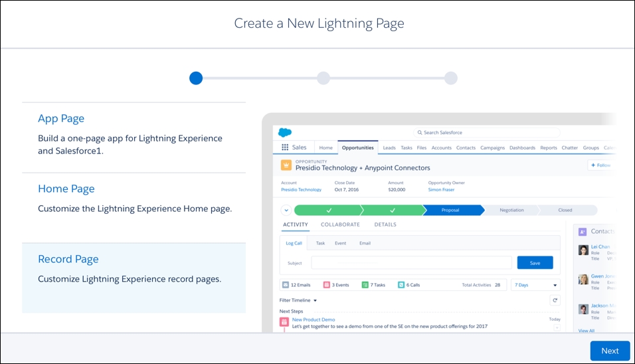The width and height of the screenshot is (635, 364).
Task: Select the Email subtab
Action: [x=365, y=243]
